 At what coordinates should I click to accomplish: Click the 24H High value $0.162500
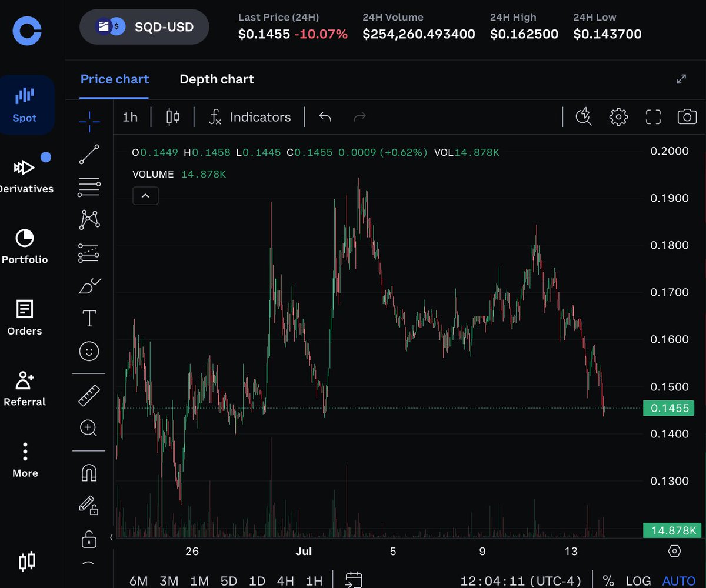point(524,34)
